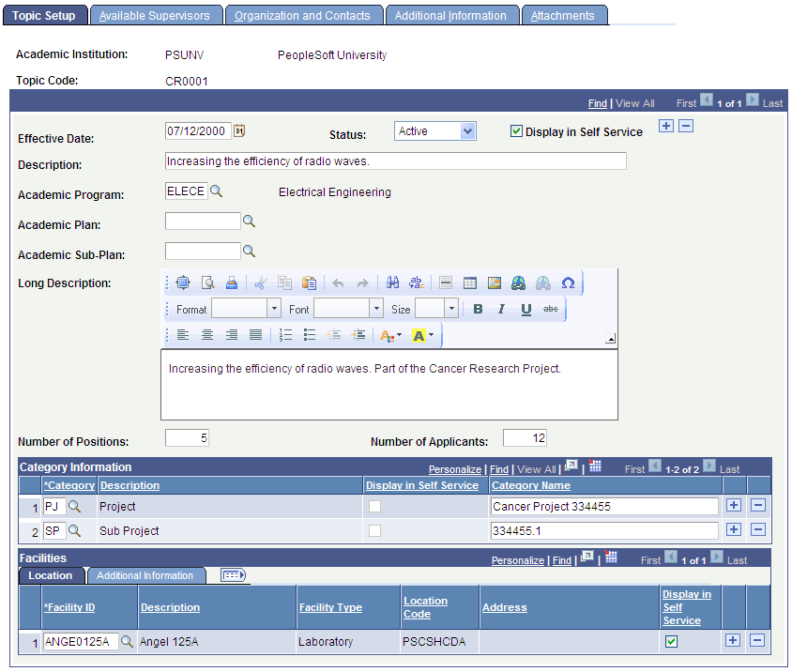Click the Insert Table icon

[470, 283]
